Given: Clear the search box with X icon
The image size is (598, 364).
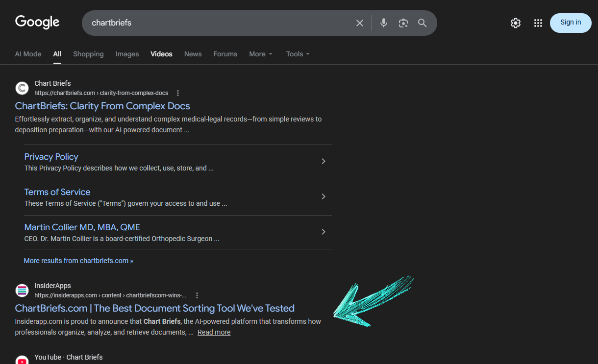Looking at the screenshot, I should pos(360,23).
